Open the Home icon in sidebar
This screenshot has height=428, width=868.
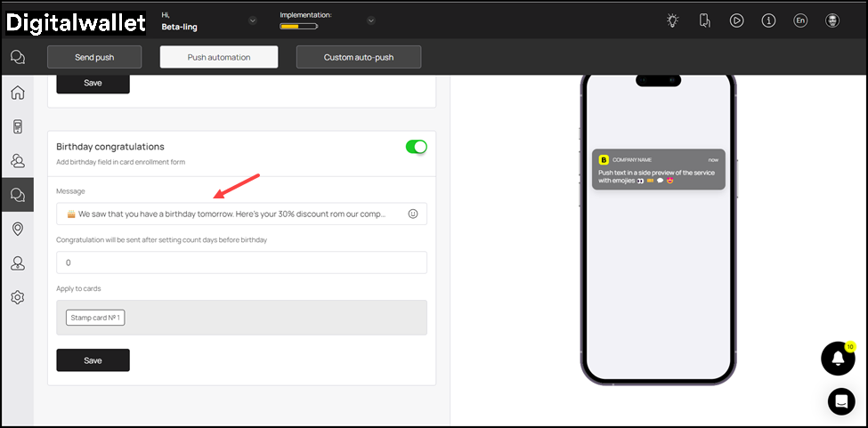[x=17, y=93]
